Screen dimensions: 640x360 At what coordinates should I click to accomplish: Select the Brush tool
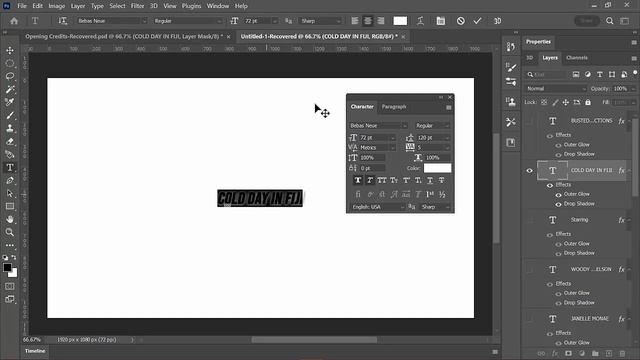pos(10,116)
